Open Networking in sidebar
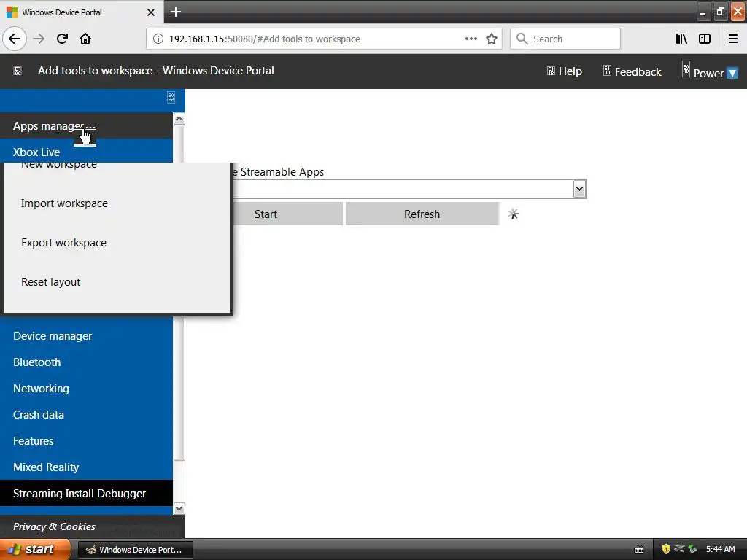This screenshot has width=747, height=560. [x=86, y=388]
